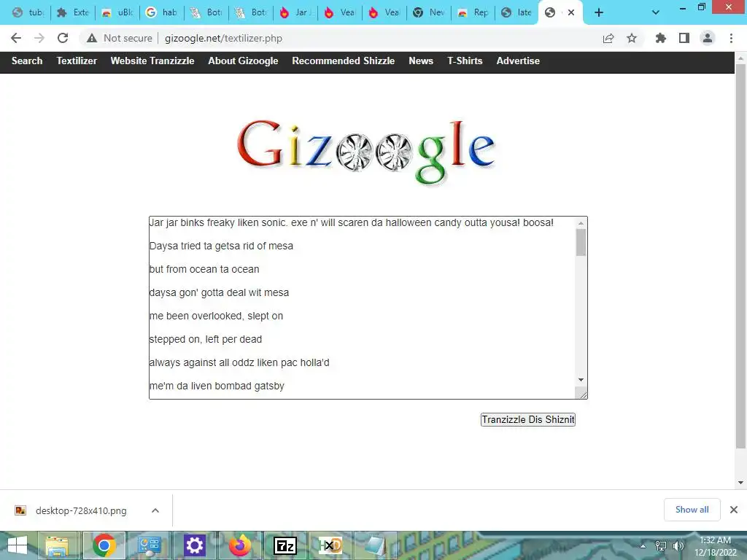Expand the download item options chevron
The width and height of the screenshot is (747, 560).
[x=155, y=510]
